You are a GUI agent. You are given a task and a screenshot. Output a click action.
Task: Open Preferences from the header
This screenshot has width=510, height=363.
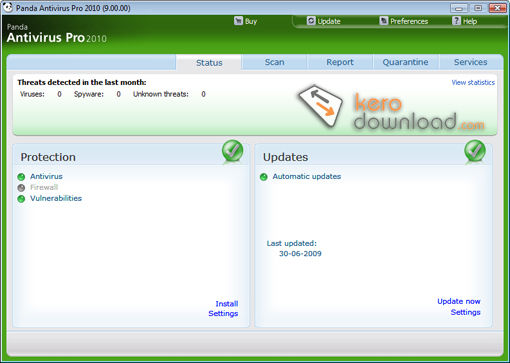[409, 21]
